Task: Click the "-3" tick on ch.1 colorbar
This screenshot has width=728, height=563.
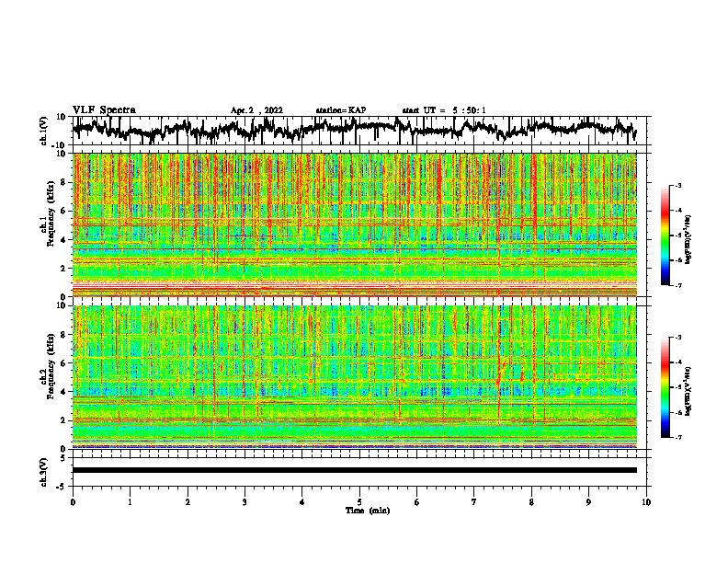Action: tap(678, 185)
